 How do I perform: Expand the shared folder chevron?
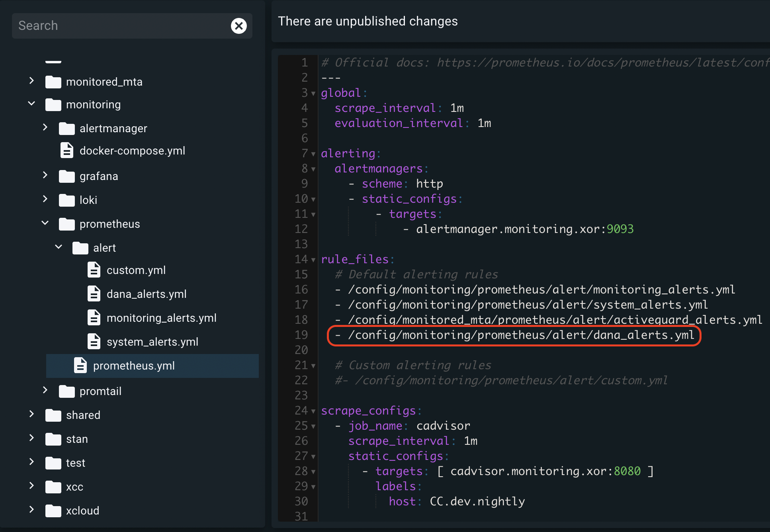(31, 414)
